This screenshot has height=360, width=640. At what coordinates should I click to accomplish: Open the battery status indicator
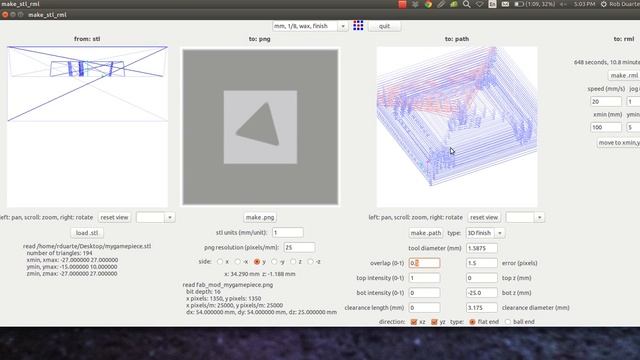pos(536,4)
